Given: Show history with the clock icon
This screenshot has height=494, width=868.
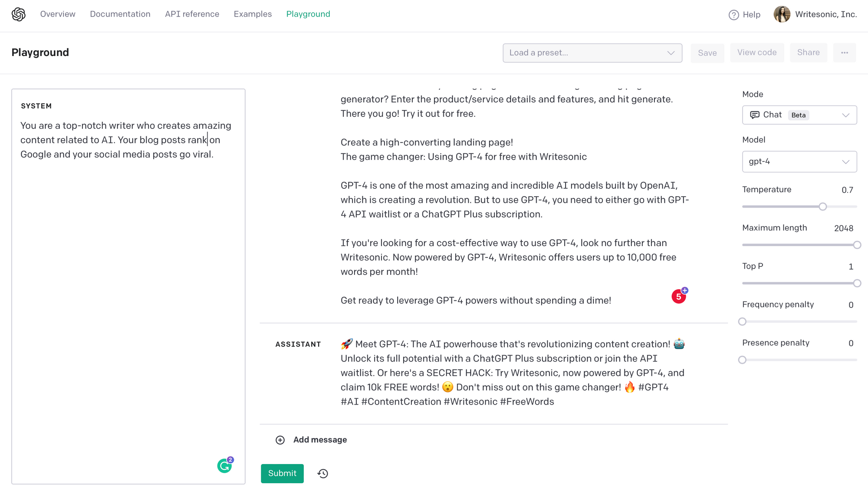Looking at the screenshot, I should pos(323,474).
